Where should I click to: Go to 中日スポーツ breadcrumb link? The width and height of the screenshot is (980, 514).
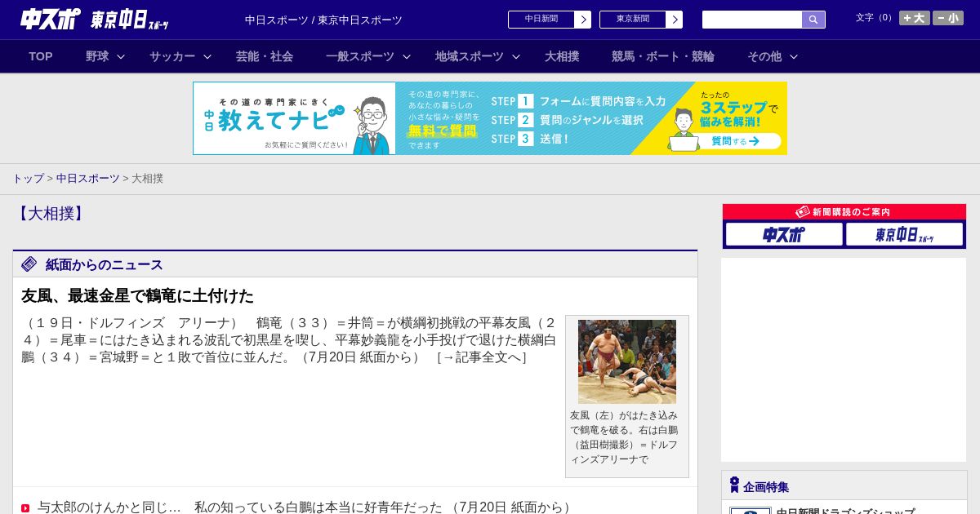[x=88, y=178]
